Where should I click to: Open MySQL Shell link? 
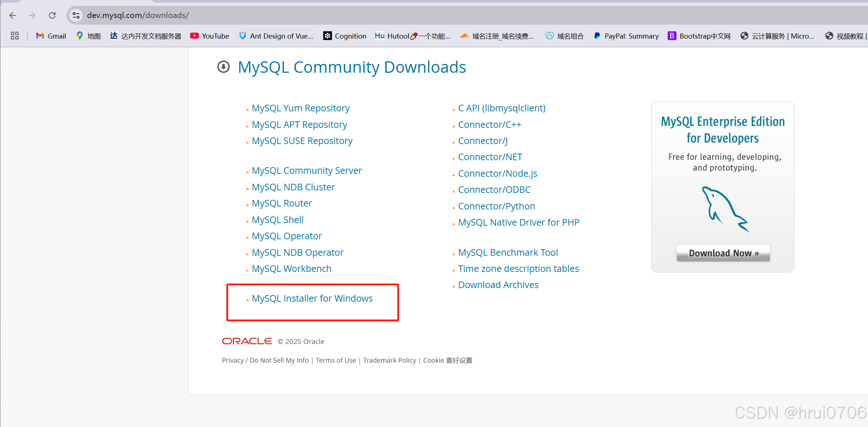[x=278, y=220]
